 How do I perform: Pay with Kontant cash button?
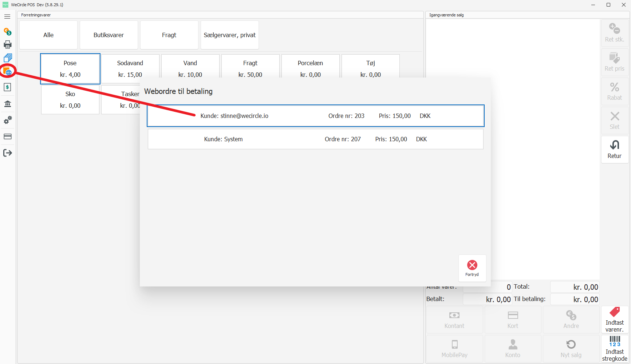point(454,320)
